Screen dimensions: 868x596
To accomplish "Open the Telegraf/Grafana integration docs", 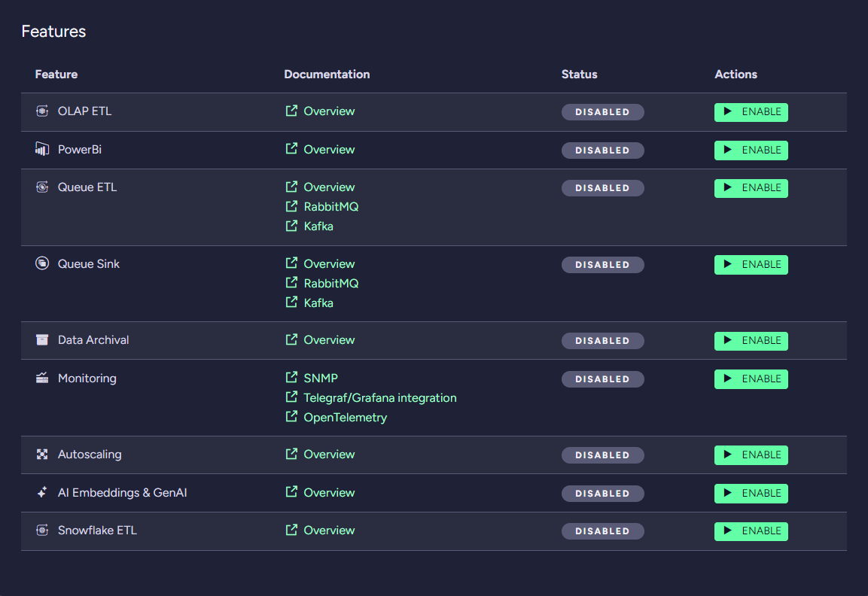I will [379, 398].
